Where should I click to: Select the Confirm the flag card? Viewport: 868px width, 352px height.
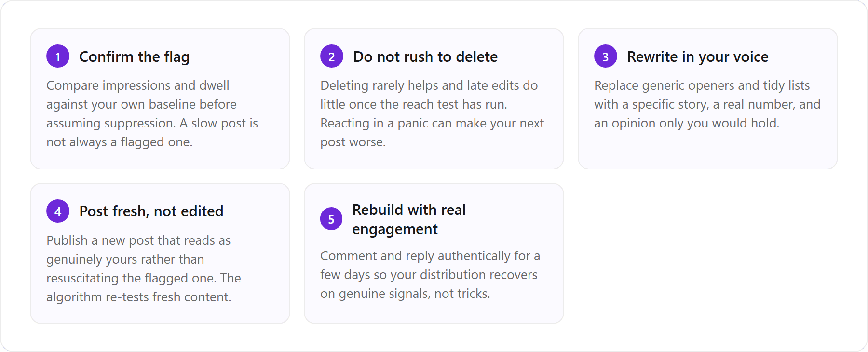(x=160, y=99)
